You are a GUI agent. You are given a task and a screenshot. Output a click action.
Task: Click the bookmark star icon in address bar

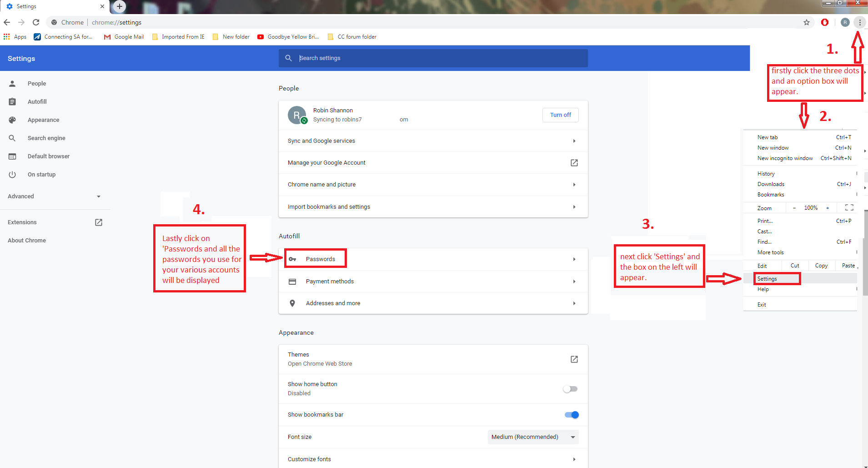point(806,22)
